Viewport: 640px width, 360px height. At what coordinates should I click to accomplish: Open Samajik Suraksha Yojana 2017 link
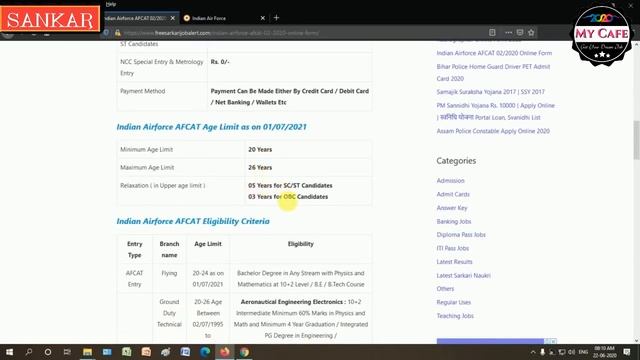coord(490,92)
